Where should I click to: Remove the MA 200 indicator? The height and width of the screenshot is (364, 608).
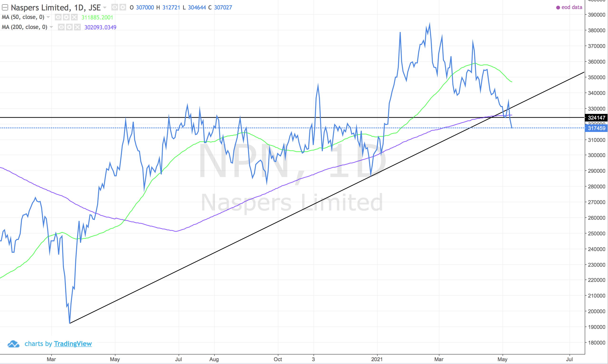tap(78, 27)
